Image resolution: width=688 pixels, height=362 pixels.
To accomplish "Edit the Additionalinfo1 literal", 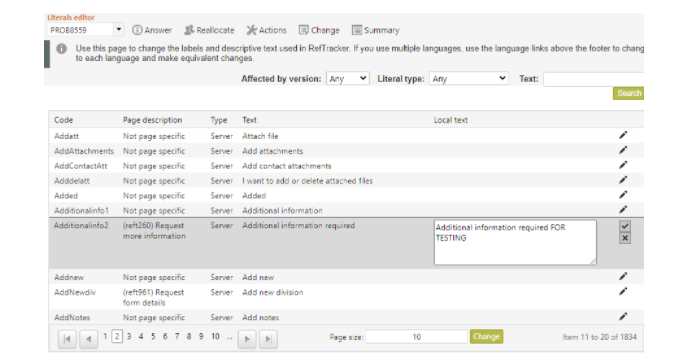I will pos(623,209).
